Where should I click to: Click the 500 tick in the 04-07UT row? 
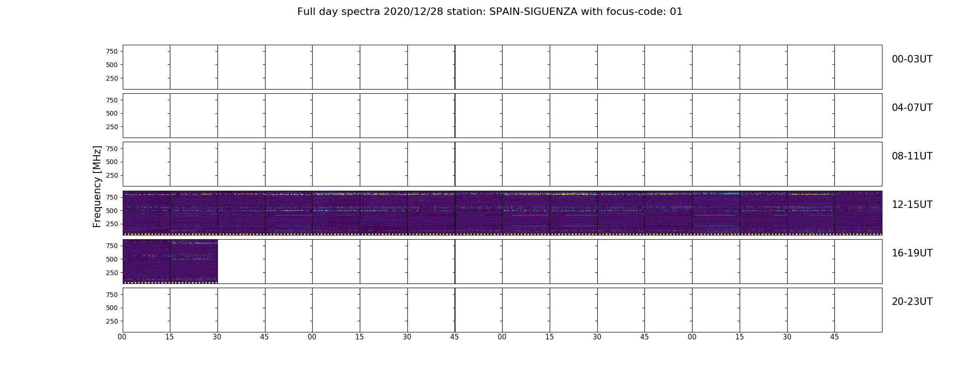(112, 113)
